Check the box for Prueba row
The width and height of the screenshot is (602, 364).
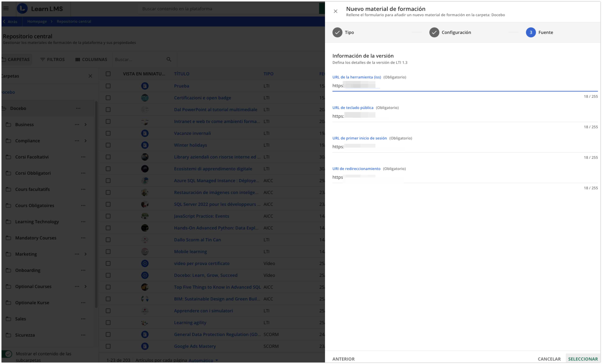tap(108, 86)
